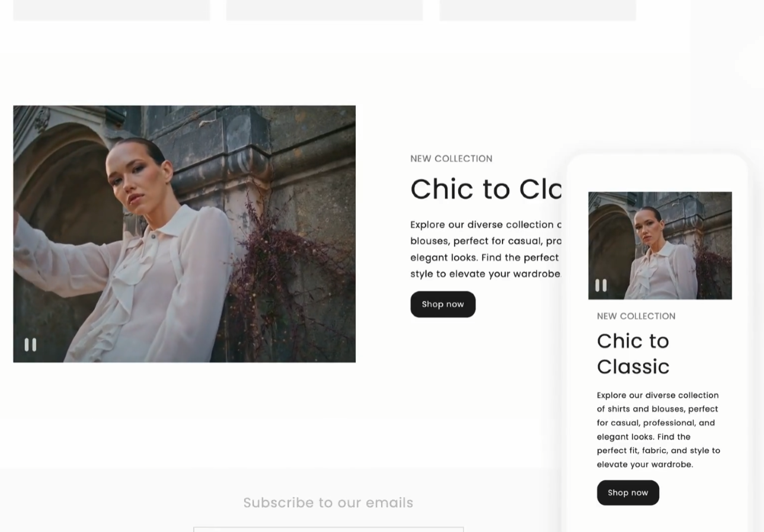Select the small video in the mobile preview

click(x=660, y=245)
